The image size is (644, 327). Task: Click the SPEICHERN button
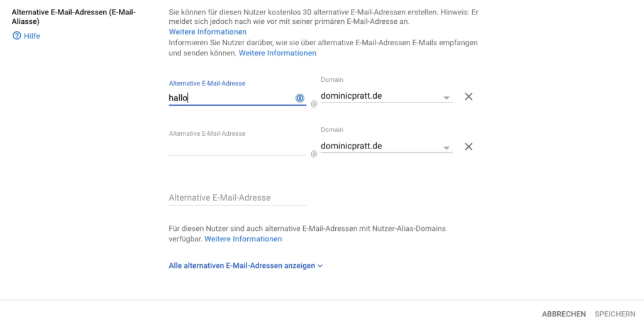[x=615, y=314]
